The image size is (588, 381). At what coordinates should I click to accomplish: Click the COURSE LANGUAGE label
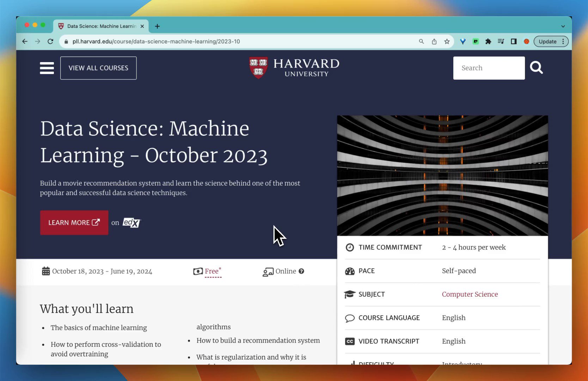[x=389, y=318]
